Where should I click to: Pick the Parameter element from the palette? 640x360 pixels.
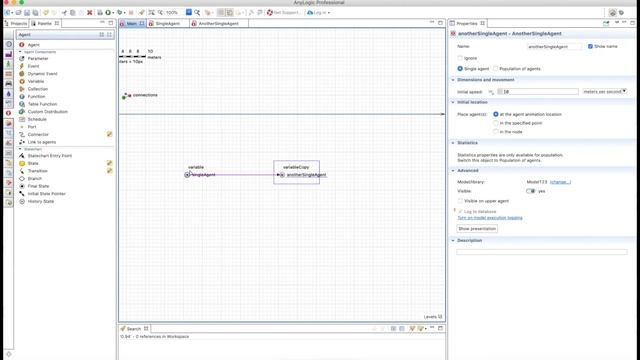point(38,58)
